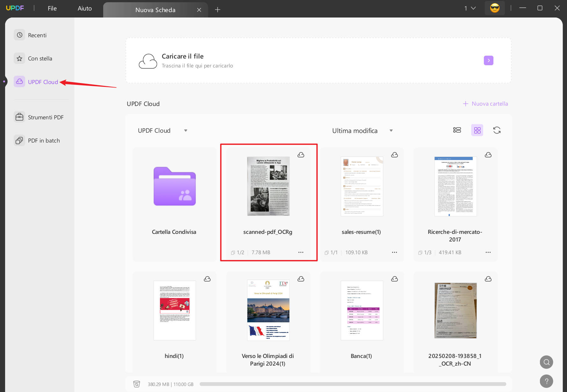Click the UPDF Cloud sidebar icon
The image size is (567, 392).
pyautogui.click(x=19, y=81)
